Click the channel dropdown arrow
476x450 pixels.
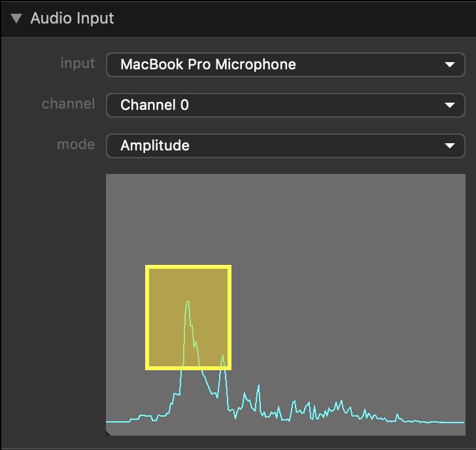click(x=449, y=105)
